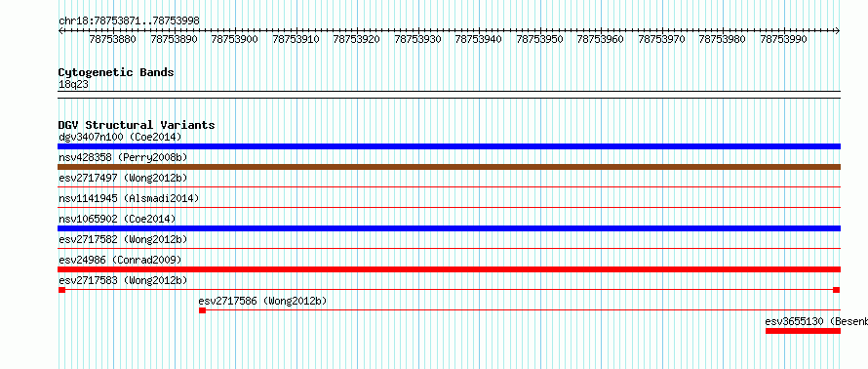
Task: Click the Cytogenetic Bands track title
Action: click(116, 72)
